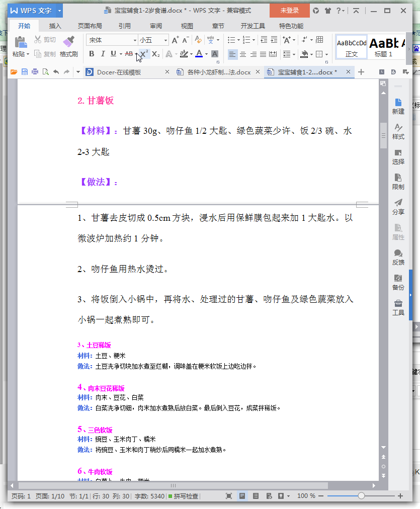Click the distributed alignment icon
This screenshot has width=420, height=509.
click(x=273, y=54)
